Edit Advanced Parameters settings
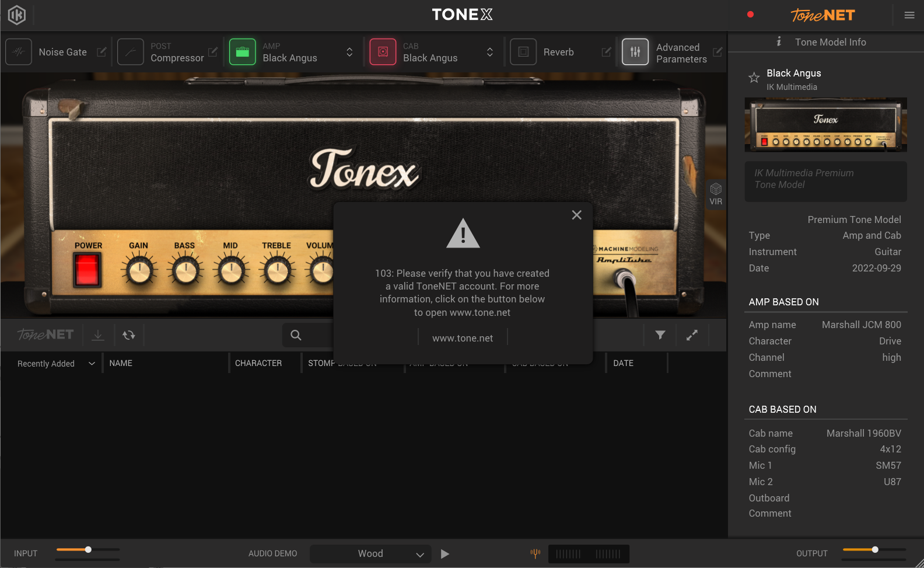Viewport: 924px width, 568px height. [717, 52]
